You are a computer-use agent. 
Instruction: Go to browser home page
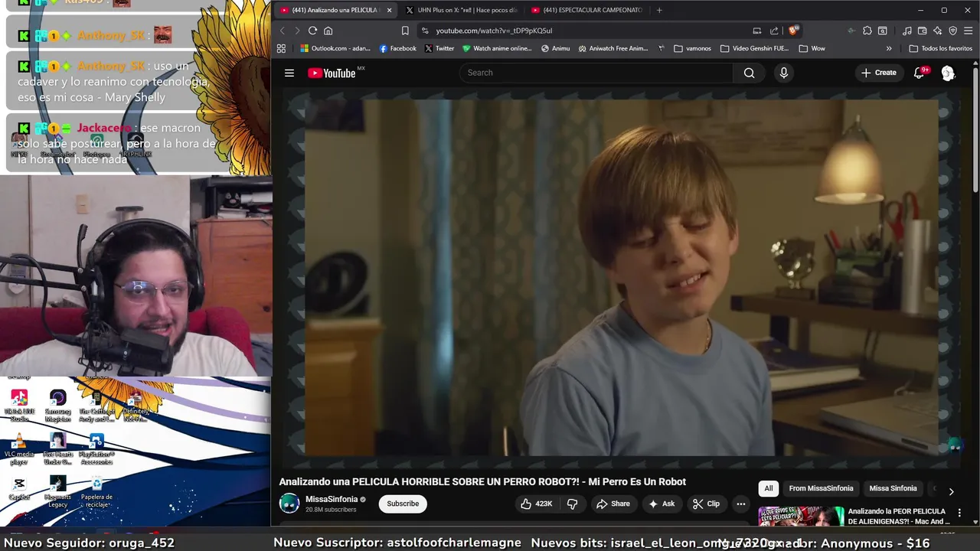coord(328,31)
